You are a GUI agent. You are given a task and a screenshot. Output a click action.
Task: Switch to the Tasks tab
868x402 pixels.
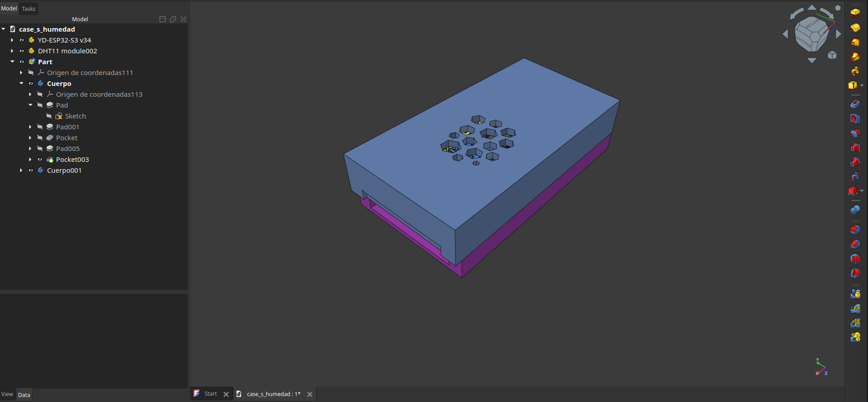(x=28, y=9)
